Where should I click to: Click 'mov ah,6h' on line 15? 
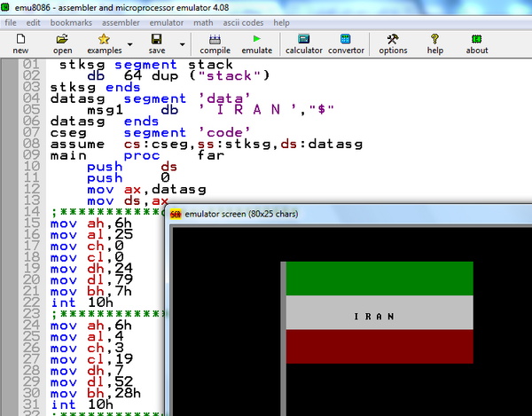pos(91,224)
